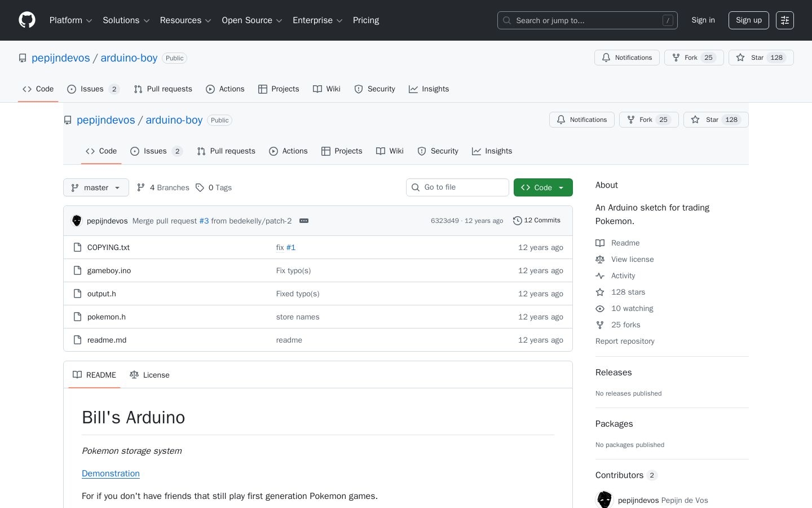
Task: Click the star icon beside 128 stars
Action: pyautogui.click(x=600, y=292)
